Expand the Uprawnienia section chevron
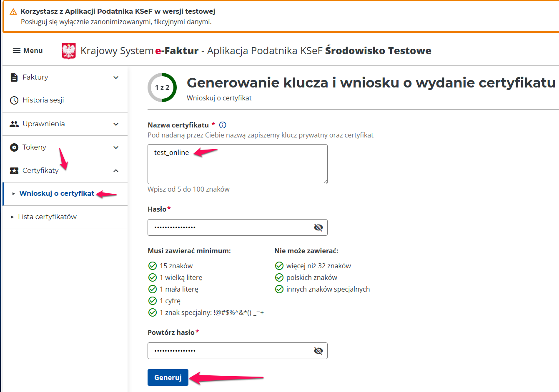 tap(116, 124)
